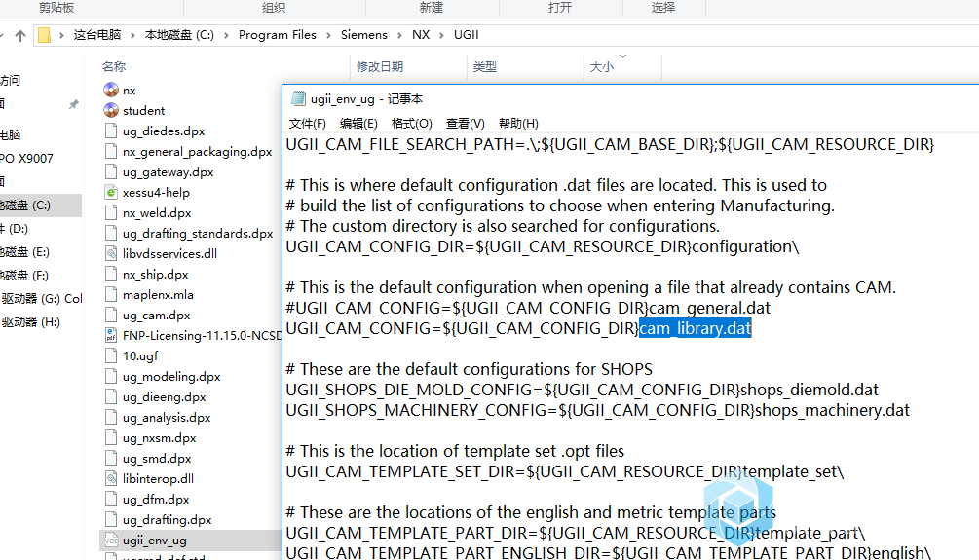Open the 文件(F) menu in Notepad
Viewport: 979px width, 560px height.
[308, 123]
